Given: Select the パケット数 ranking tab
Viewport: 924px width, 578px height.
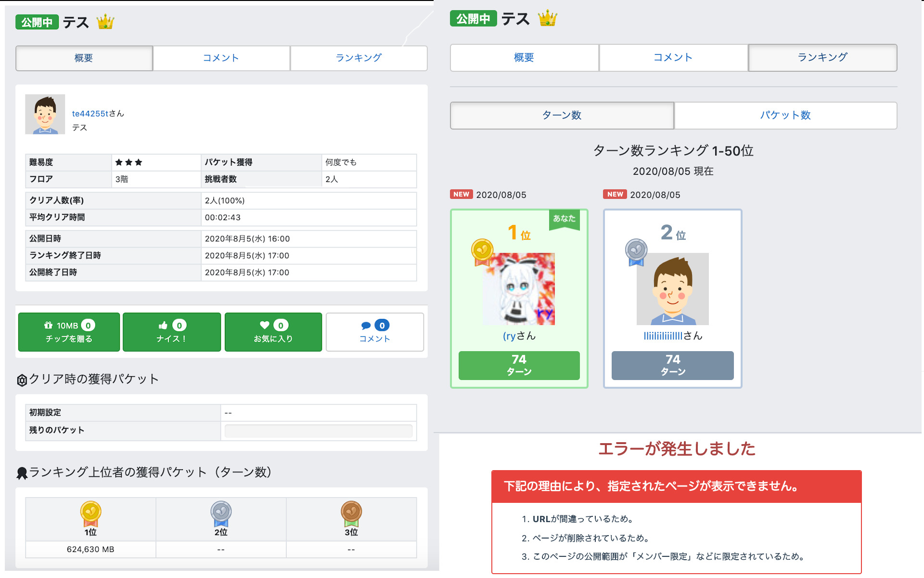Looking at the screenshot, I should coord(785,116).
